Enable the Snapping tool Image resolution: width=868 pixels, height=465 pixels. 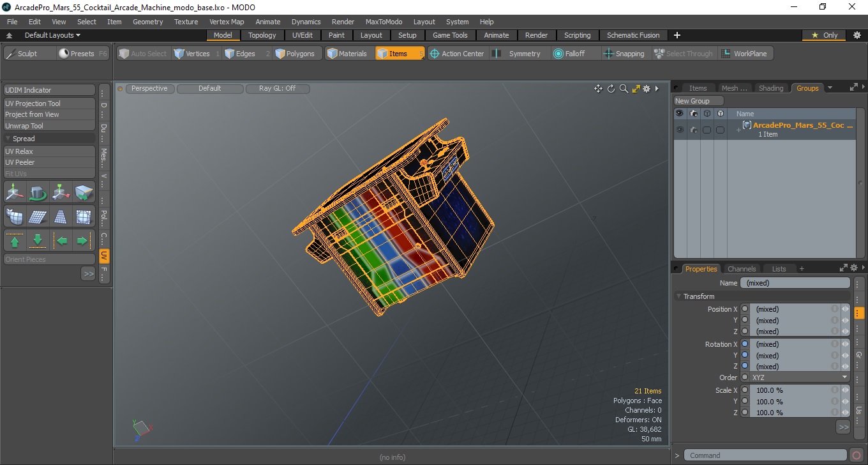click(x=624, y=54)
